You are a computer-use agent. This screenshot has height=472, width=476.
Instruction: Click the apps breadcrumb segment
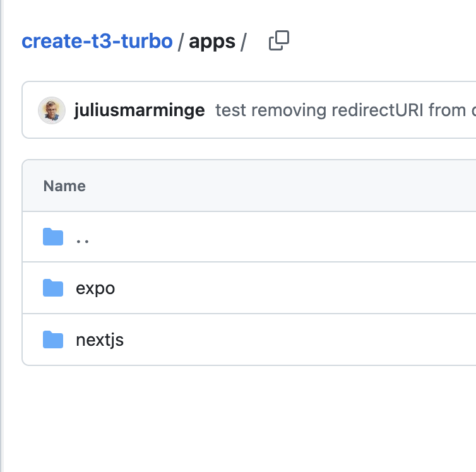click(x=212, y=42)
